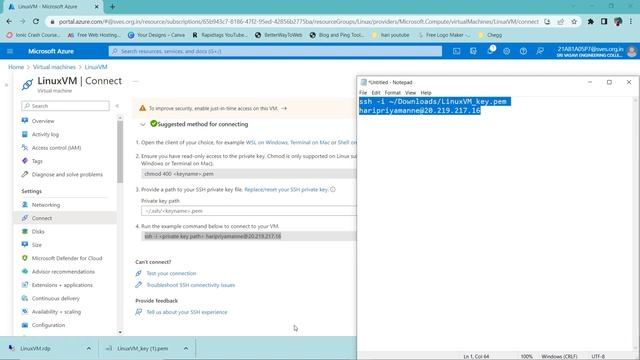Open Advisor recommendations
The height and width of the screenshot is (360, 640).
(63, 271)
